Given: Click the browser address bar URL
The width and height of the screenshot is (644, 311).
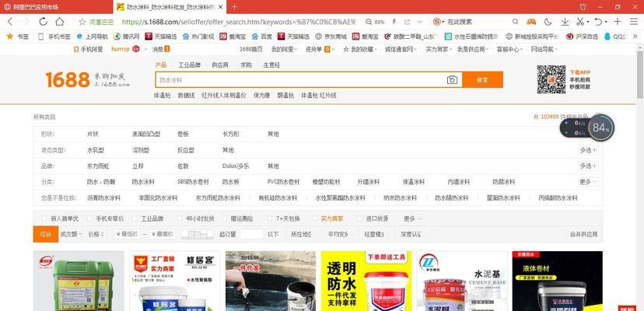Looking at the screenshot, I should (x=239, y=22).
